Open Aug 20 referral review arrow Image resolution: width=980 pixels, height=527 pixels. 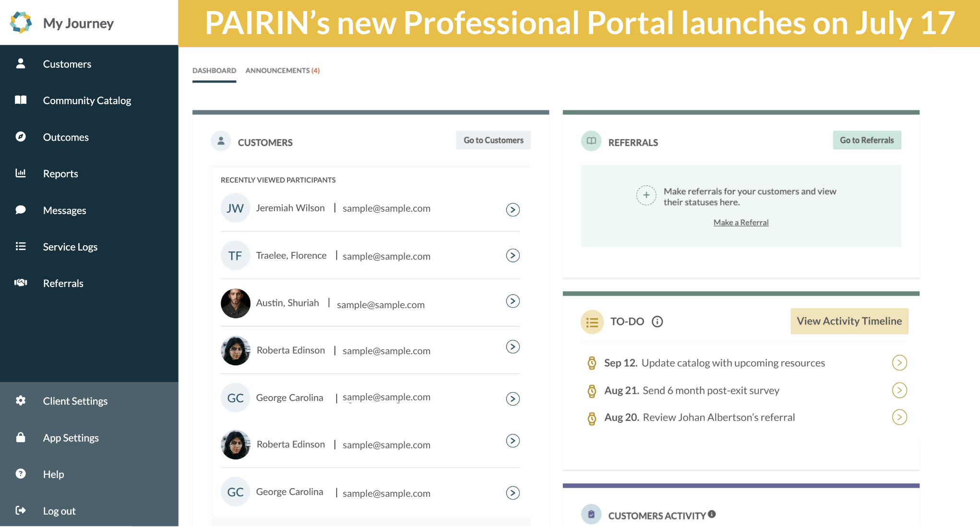click(899, 417)
